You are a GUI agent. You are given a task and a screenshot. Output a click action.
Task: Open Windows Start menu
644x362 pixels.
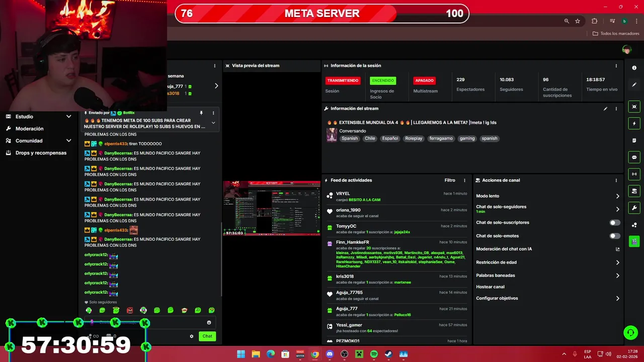click(x=241, y=354)
